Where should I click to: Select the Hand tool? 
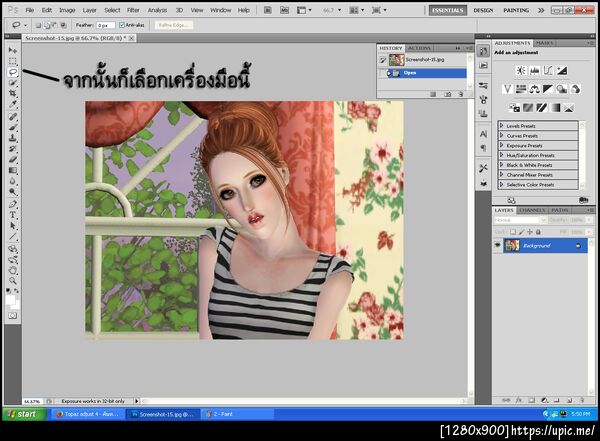tap(13, 271)
